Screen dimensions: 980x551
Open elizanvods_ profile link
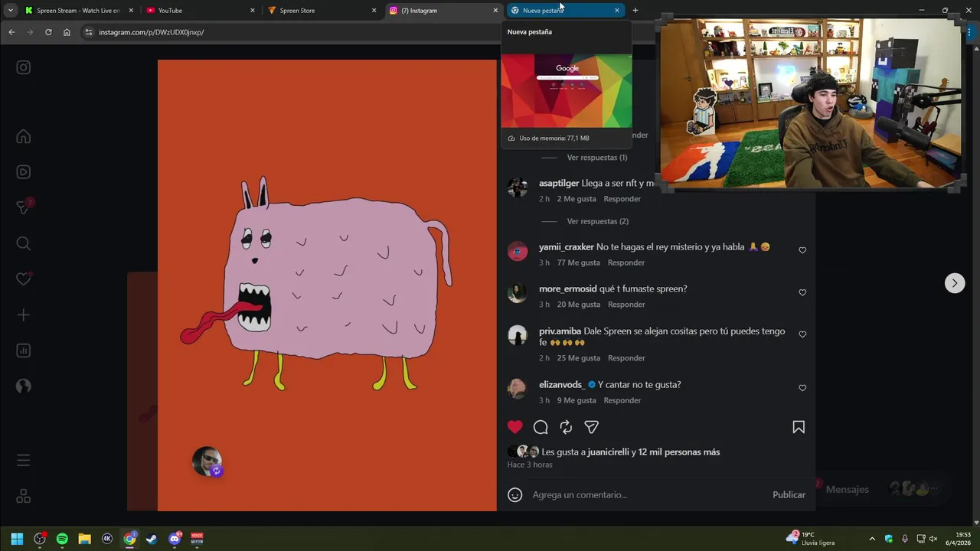point(562,385)
